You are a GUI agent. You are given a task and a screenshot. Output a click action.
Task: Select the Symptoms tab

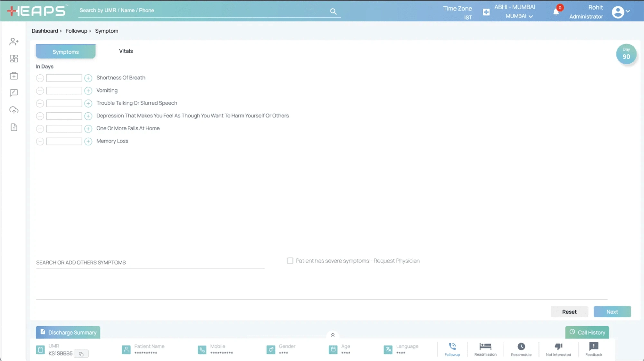point(66,52)
